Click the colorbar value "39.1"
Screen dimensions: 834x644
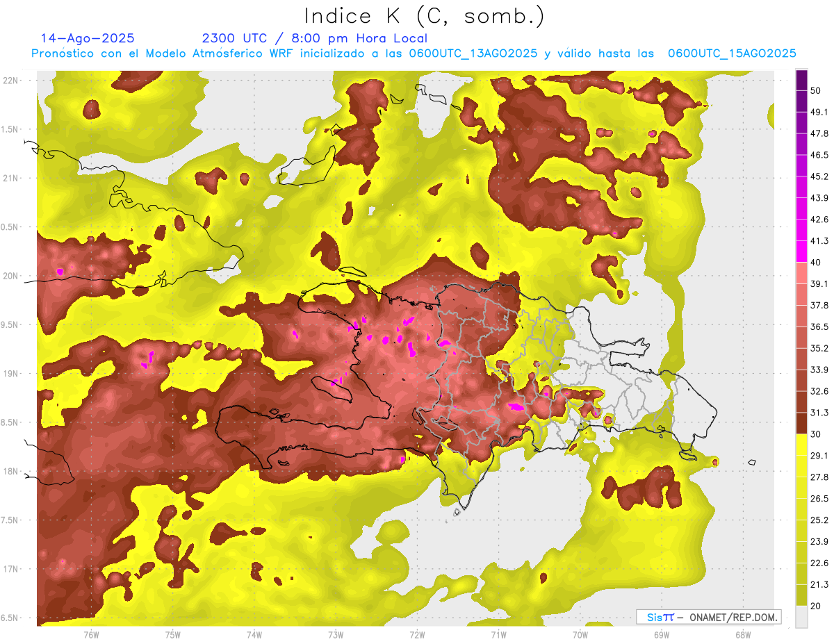click(x=819, y=284)
